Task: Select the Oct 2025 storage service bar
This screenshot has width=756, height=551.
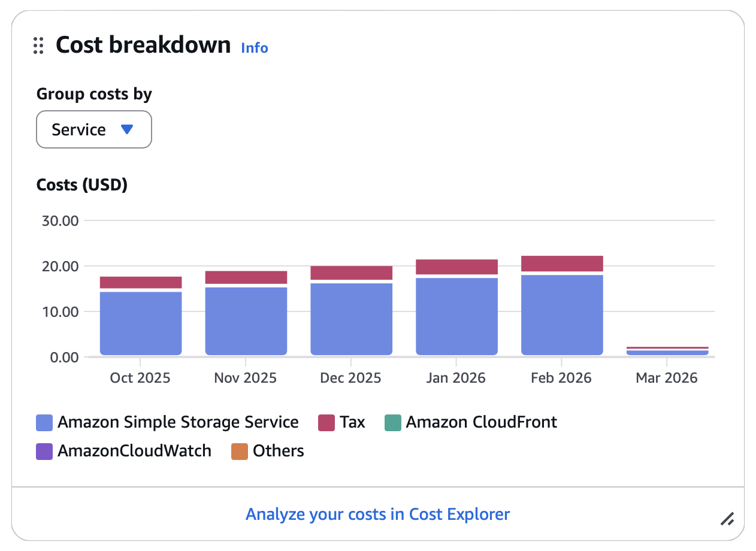Action: coord(141,323)
